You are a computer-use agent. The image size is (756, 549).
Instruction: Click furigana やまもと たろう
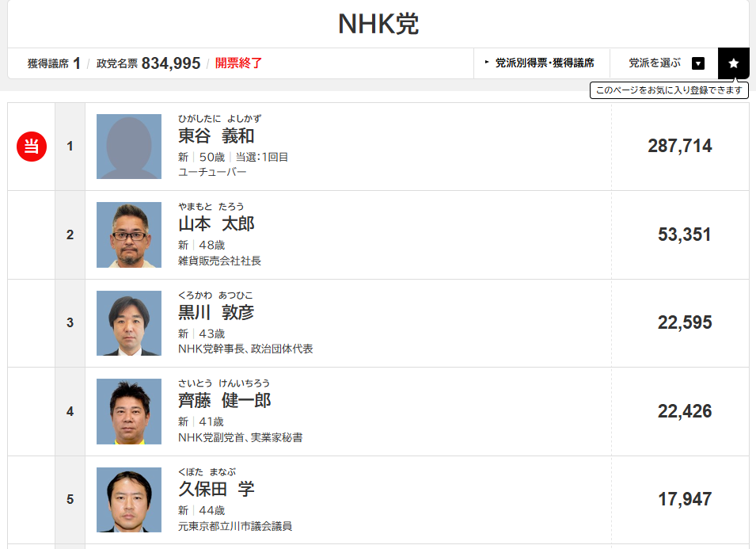pos(211,207)
